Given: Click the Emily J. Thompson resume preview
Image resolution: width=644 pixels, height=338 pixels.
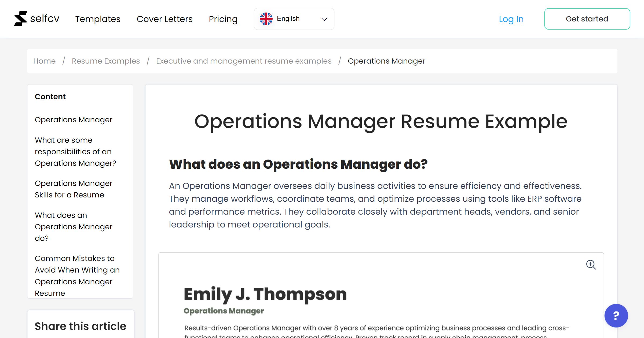Looking at the screenshot, I should coord(381,295).
